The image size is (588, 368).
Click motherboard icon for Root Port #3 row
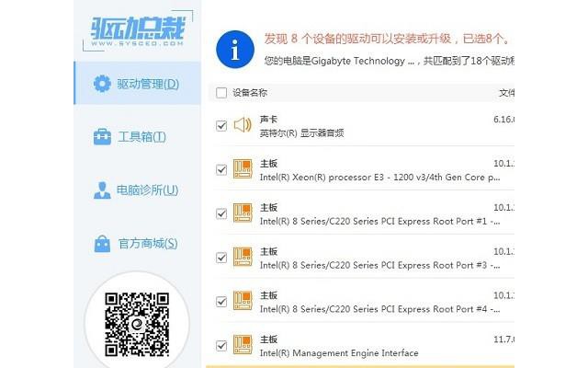[243, 257]
